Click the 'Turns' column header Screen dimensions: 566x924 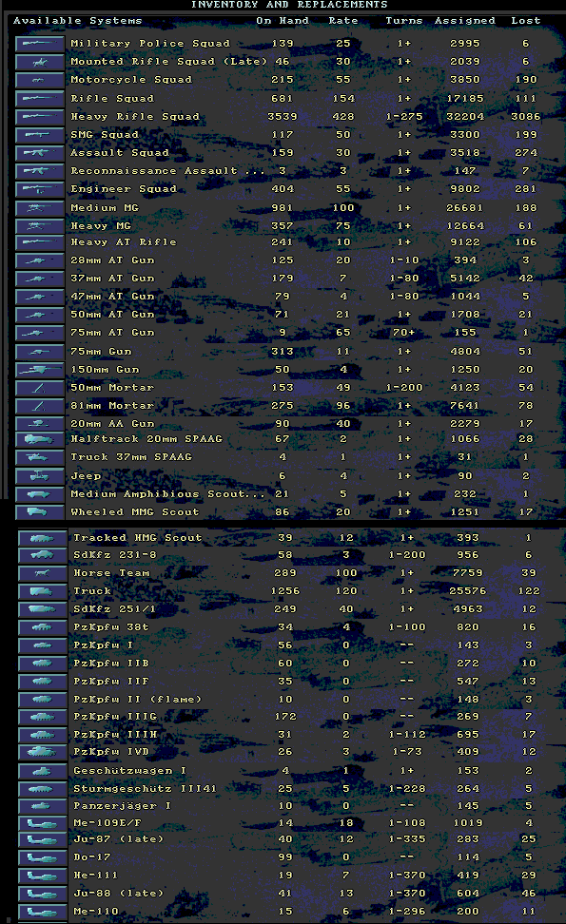click(404, 21)
